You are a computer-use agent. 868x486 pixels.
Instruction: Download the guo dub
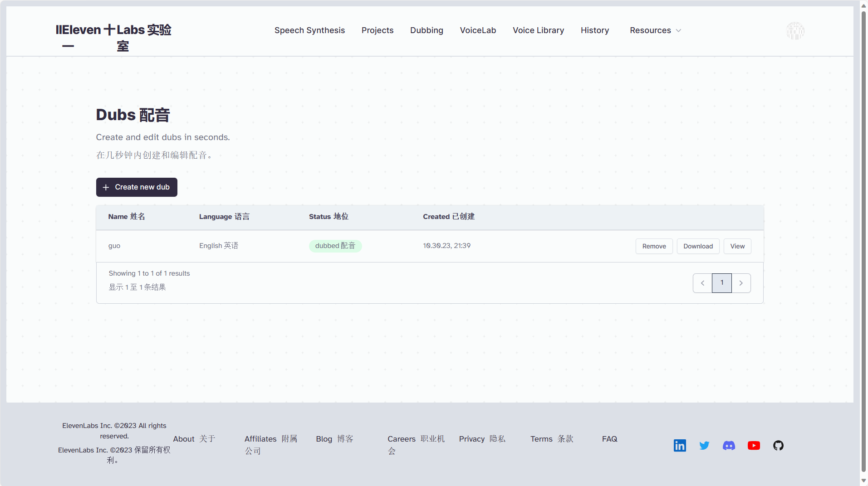pyautogui.click(x=698, y=246)
